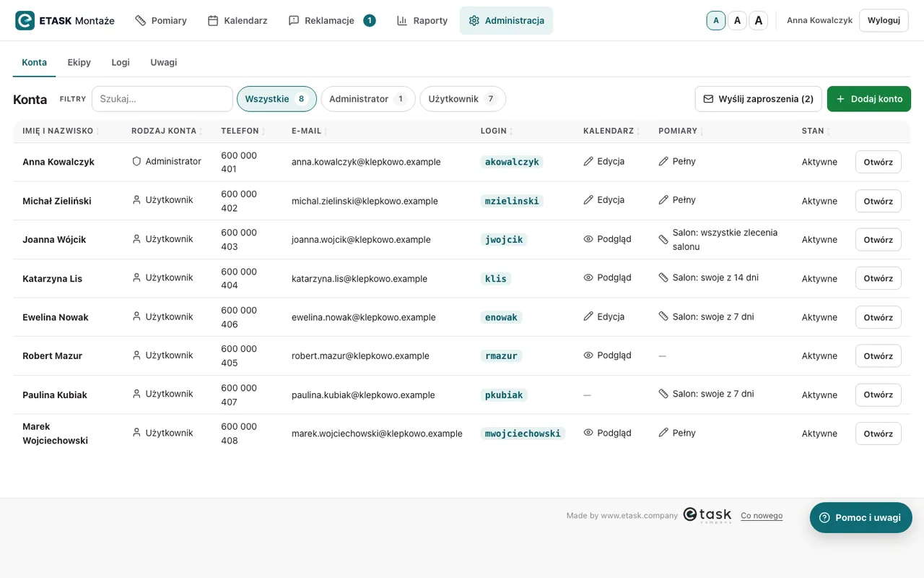Click the plus icon on Dodaj konto

click(840, 99)
